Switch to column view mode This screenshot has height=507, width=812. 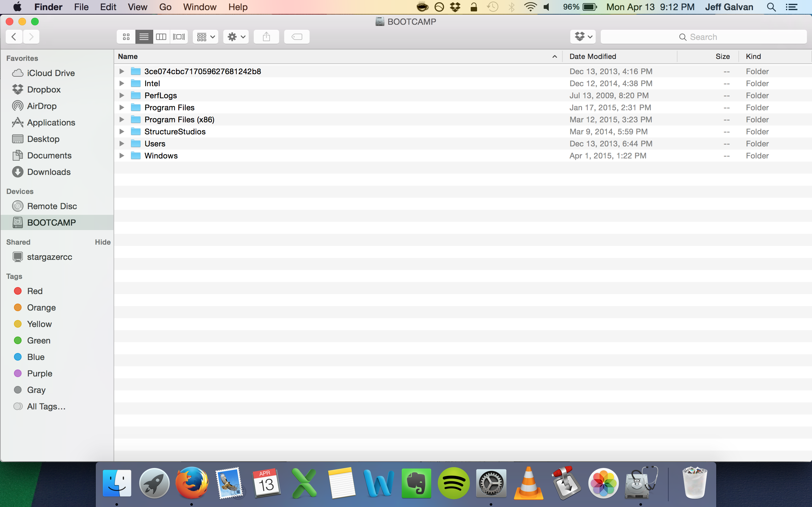[x=161, y=37]
